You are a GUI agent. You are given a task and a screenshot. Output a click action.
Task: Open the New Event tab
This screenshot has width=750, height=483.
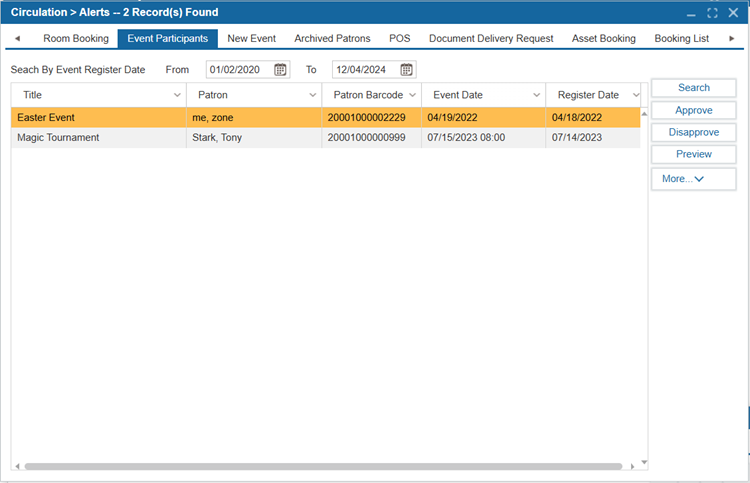coord(252,39)
